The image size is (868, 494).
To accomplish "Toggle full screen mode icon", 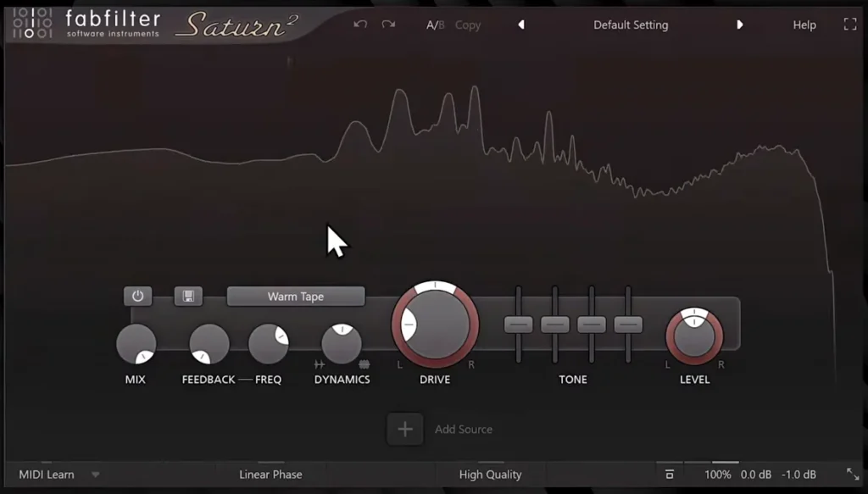I will (850, 25).
